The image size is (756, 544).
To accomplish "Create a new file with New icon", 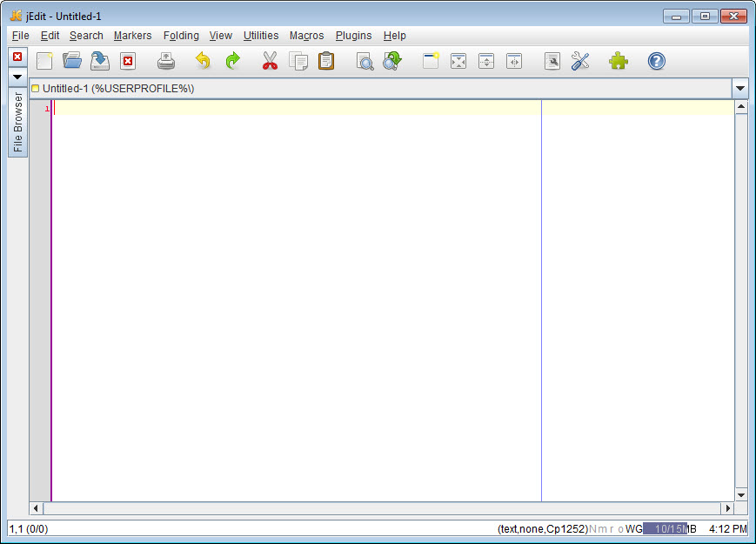I will point(44,61).
